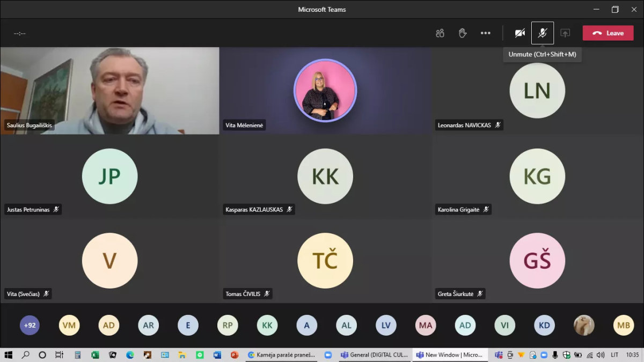Select Vita Mėlenienė profile picture tile
Image resolution: width=644 pixels, height=362 pixels.
tap(325, 90)
